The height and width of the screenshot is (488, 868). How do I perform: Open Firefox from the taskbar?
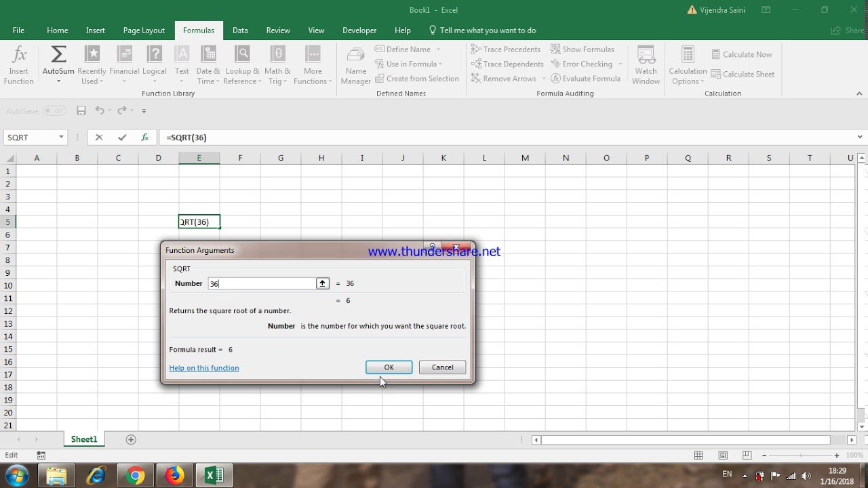pyautogui.click(x=175, y=476)
